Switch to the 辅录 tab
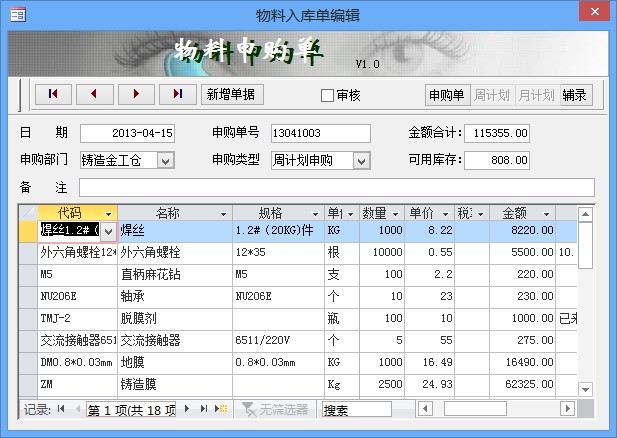The height and width of the screenshot is (438, 617). [576, 95]
